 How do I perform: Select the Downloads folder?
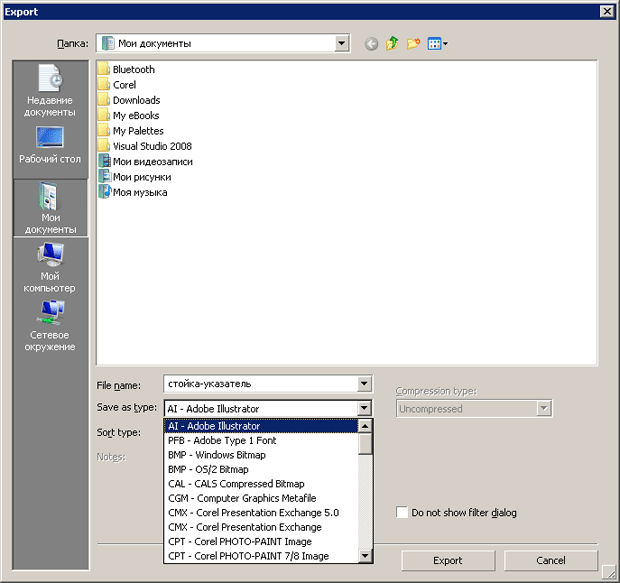click(x=129, y=100)
